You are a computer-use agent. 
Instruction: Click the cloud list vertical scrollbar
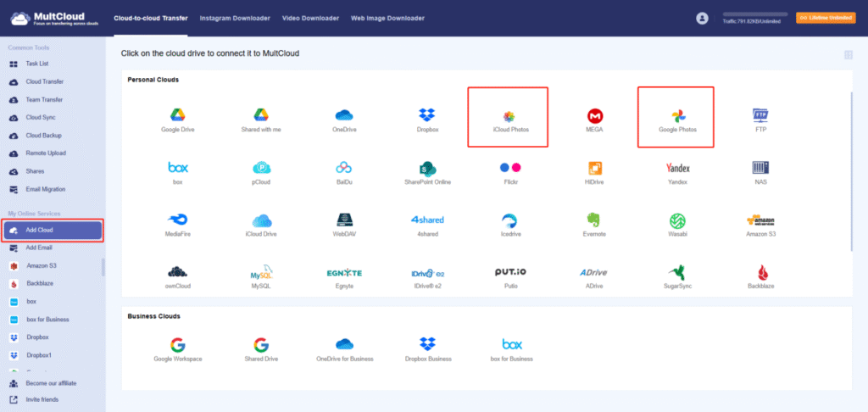click(x=851, y=170)
